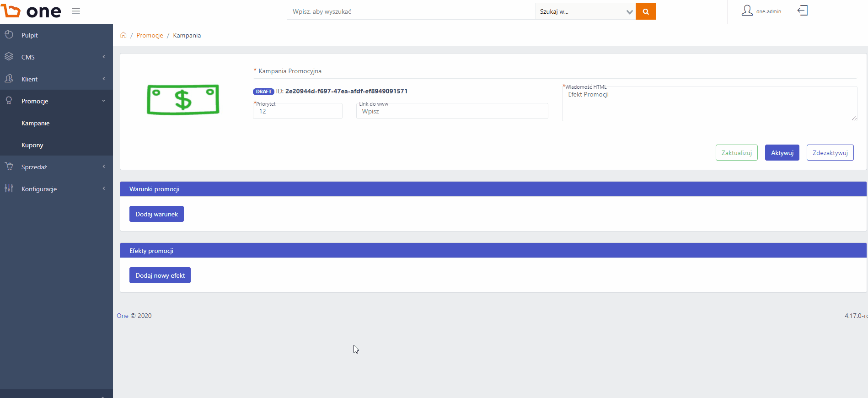This screenshot has width=868, height=398.
Task: Open the one-admin user profile icon
Action: [747, 11]
